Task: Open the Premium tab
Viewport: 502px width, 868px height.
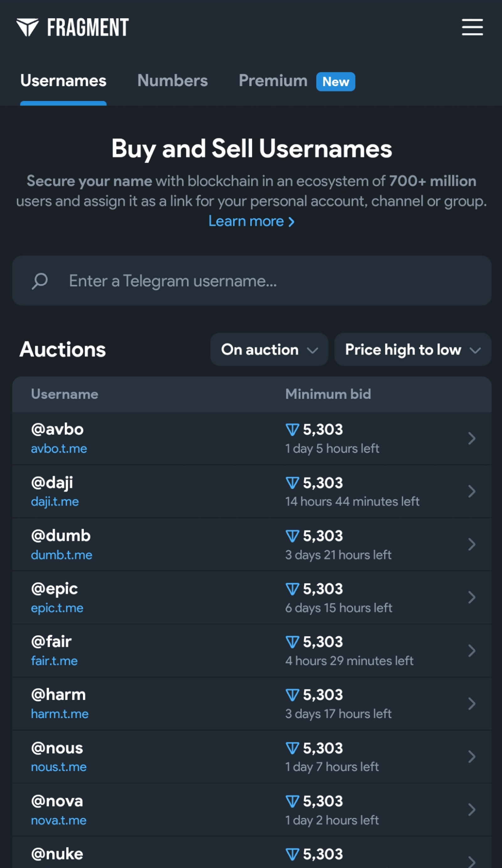Action: [x=274, y=81]
